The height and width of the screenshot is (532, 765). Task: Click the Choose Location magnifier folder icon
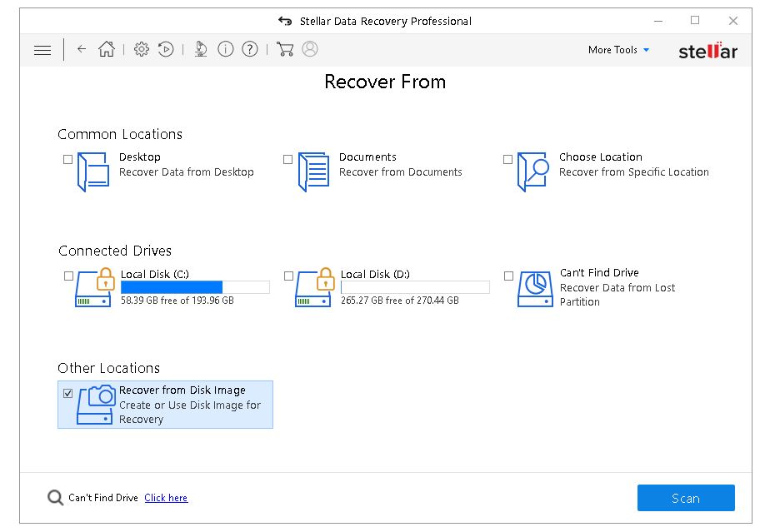click(x=533, y=172)
